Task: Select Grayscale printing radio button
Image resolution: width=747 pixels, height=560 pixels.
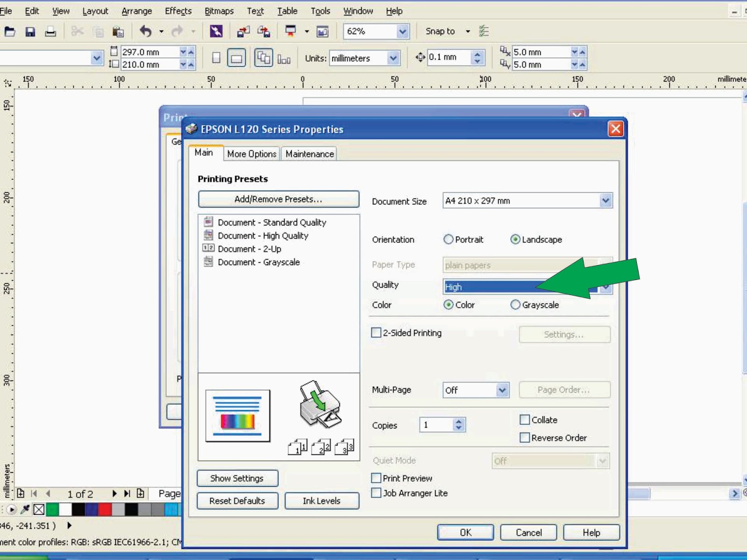Action: 515,305
